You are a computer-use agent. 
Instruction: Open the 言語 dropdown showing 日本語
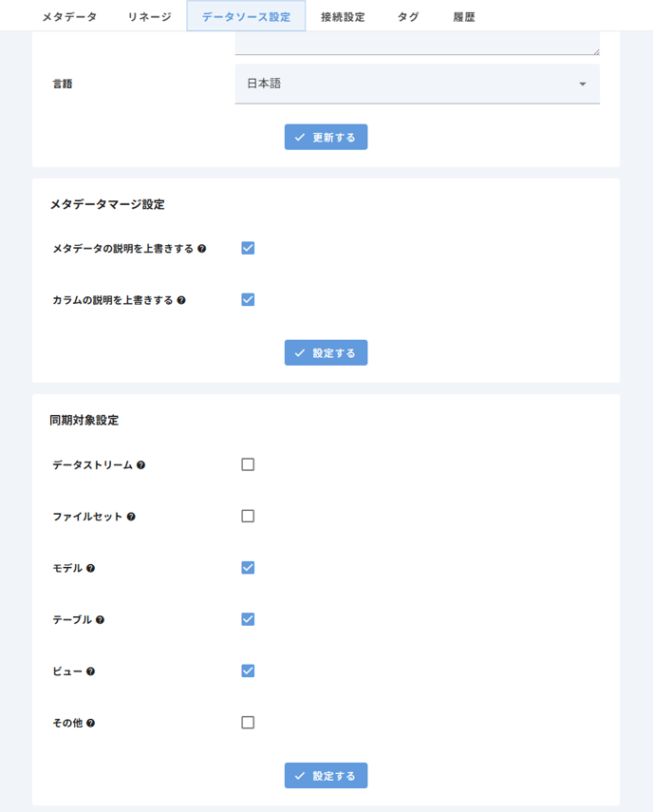pyautogui.click(x=417, y=84)
